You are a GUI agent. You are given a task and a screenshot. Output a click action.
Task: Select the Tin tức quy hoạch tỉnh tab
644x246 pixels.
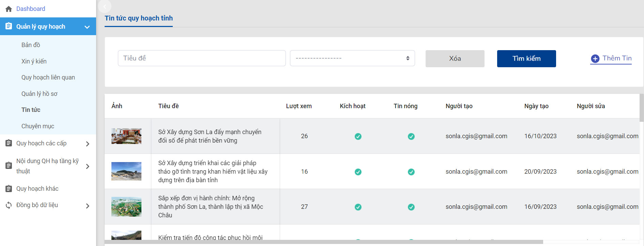coord(138,18)
